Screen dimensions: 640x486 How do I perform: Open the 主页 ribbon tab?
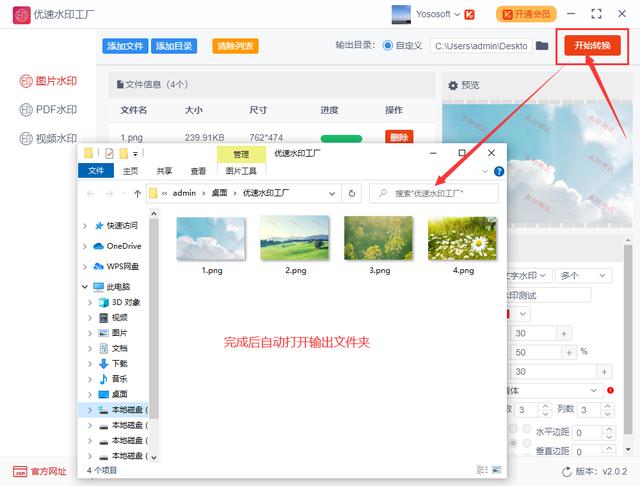[x=131, y=171]
